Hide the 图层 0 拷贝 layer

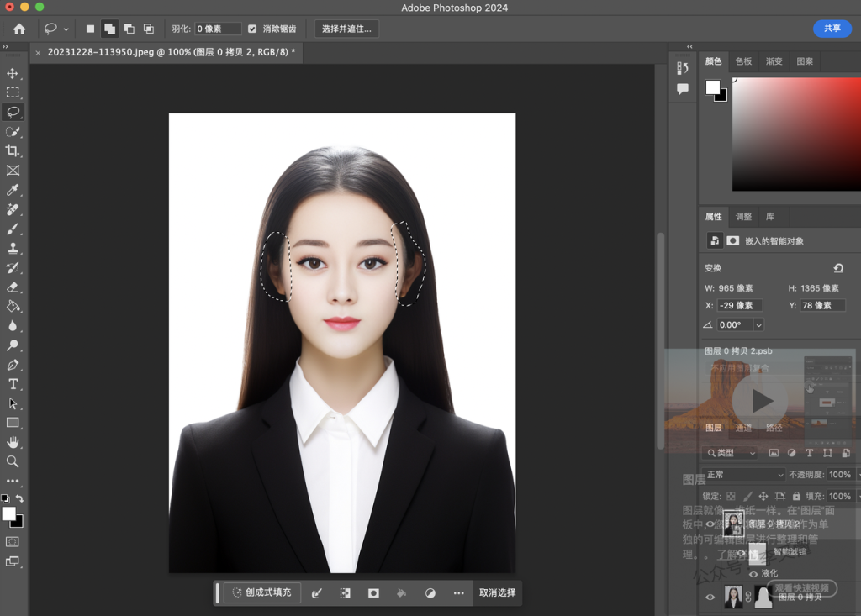tap(710, 597)
